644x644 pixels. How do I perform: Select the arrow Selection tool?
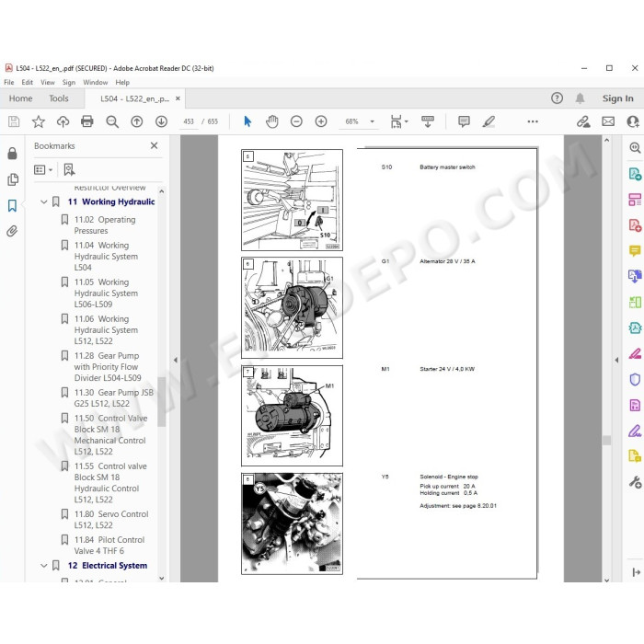click(247, 121)
